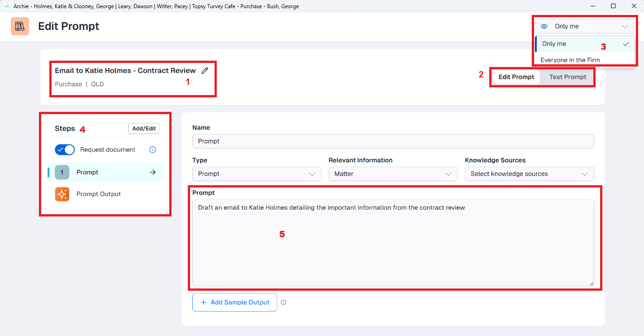644x336 pixels.
Task: Click the pencil icon to rename prompt
Action: 205,71
